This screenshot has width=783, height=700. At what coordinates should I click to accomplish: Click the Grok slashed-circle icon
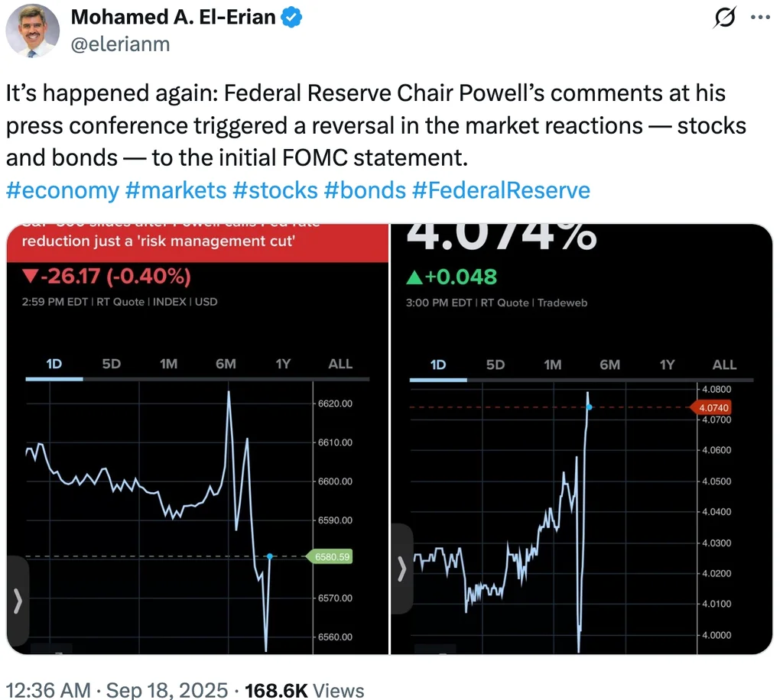(723, 18)
